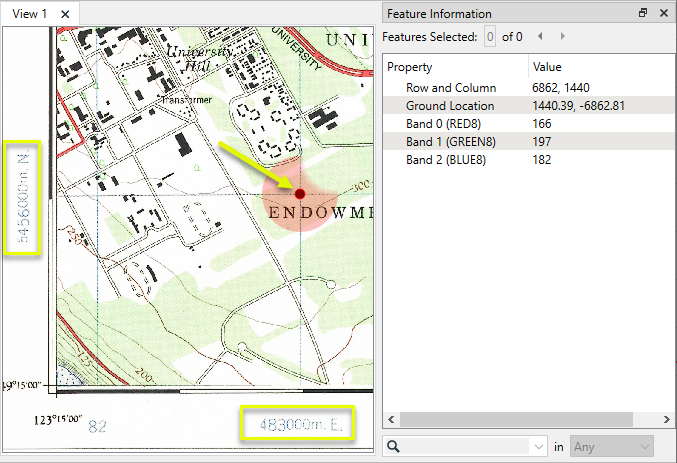Close the Feature Information panel
Image resolution: width=677 pixels, height=463 pixels.
pos(663,13)
